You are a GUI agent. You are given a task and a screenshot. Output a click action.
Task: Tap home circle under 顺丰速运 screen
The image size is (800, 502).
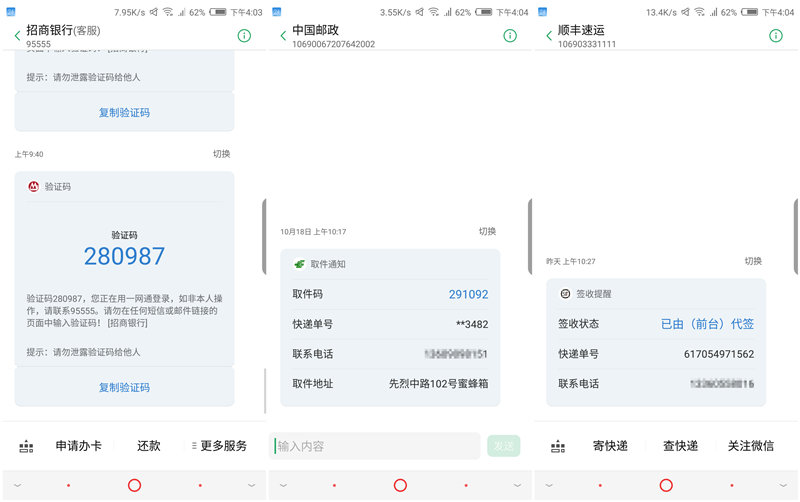click(x=666, y=485)
